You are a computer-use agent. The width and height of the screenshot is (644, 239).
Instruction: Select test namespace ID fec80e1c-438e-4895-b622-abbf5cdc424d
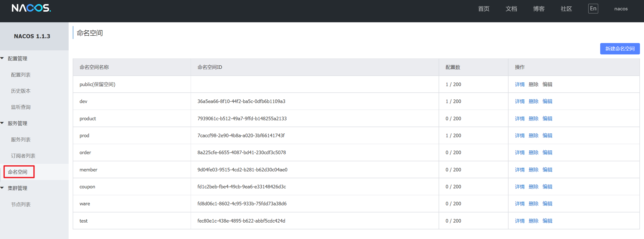click(241, 221)
